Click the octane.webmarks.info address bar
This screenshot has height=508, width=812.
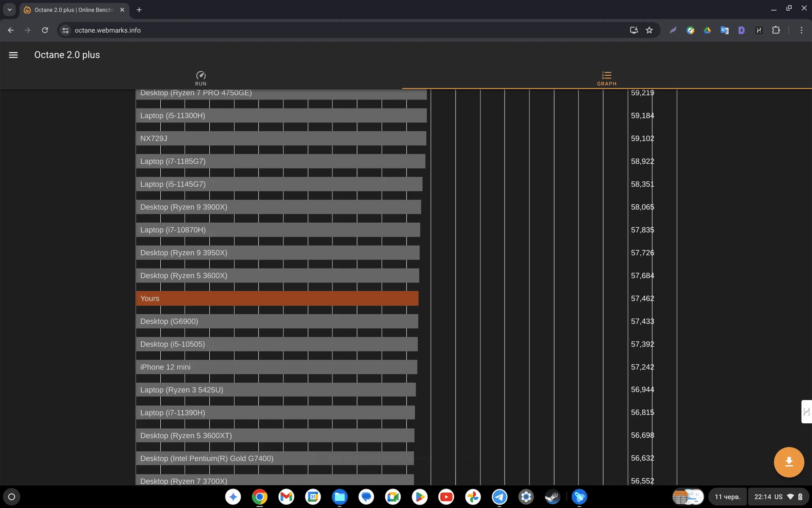[x=347, y=30]
